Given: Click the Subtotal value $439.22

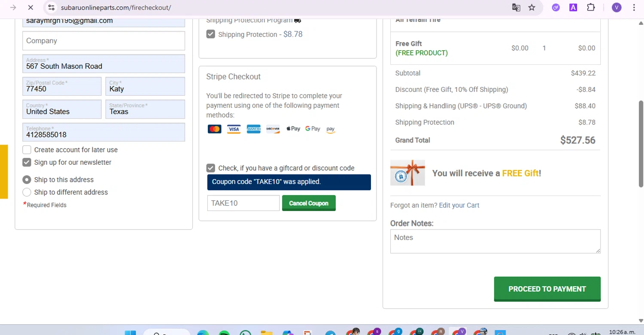Looking at the screenshot, I should point(583,73).
